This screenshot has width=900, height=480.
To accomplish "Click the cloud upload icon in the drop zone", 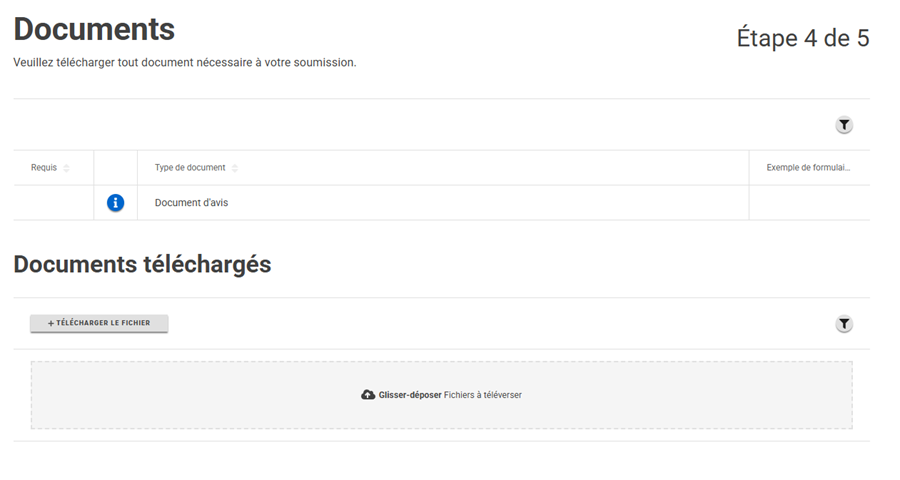I will pos(368,395).
